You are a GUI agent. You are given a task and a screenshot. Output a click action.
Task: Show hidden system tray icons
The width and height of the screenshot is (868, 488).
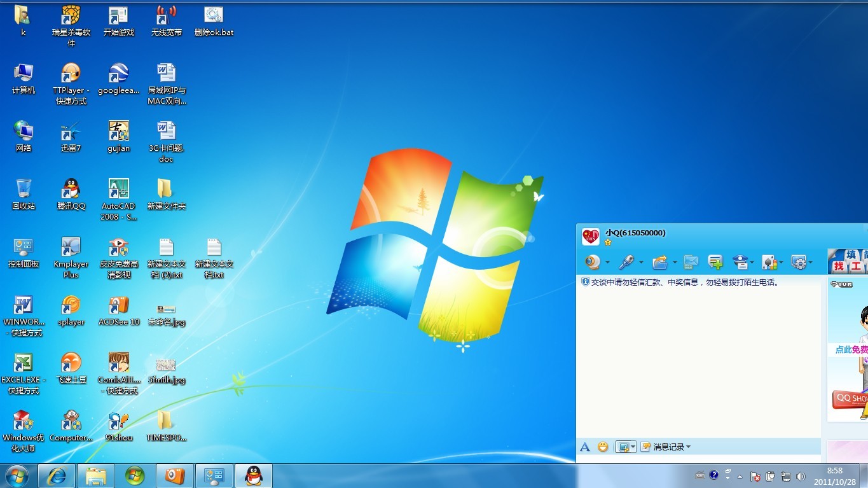point(740,477)
